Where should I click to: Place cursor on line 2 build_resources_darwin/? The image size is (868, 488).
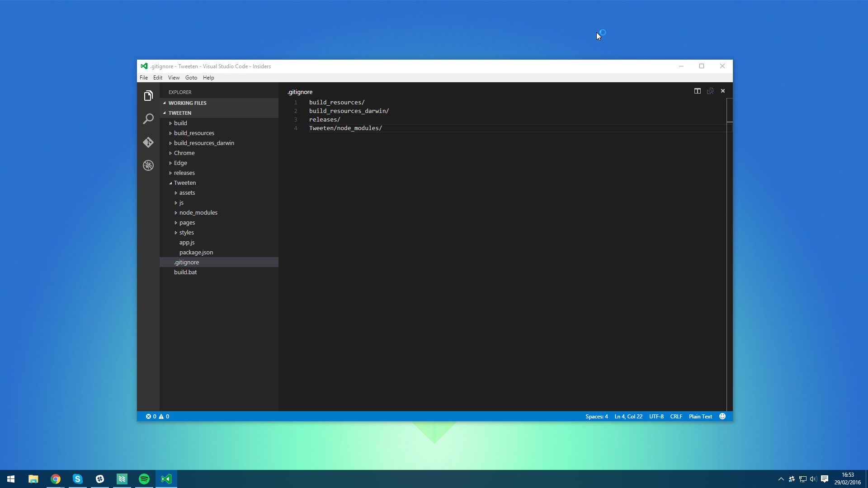[349, 111]
